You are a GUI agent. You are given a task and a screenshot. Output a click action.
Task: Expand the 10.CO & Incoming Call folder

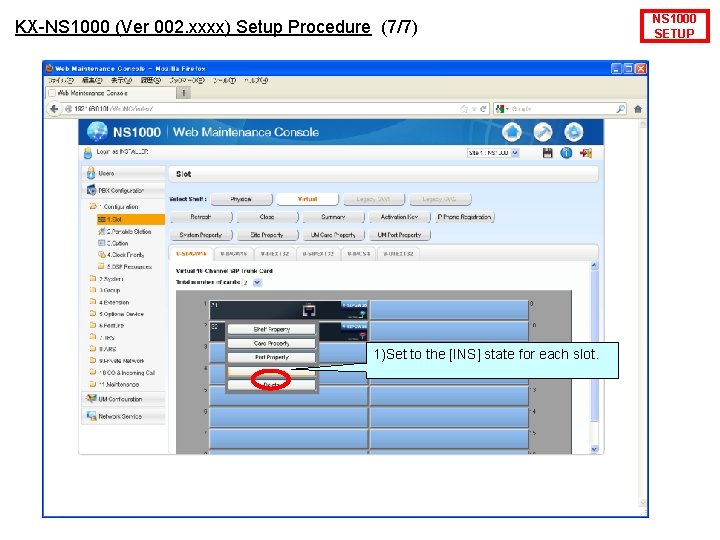pyautogui.click(x=93, y=372)
